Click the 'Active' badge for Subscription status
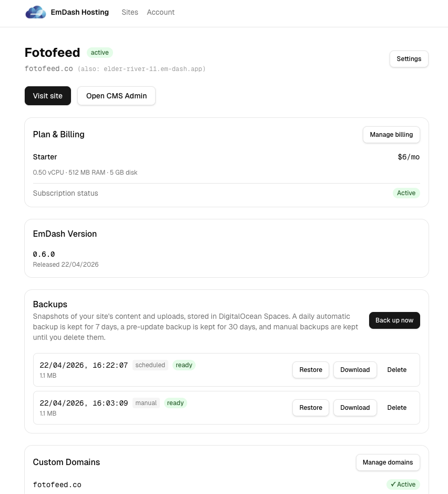Screen dimensions: 448x494 tap(406, 193)
